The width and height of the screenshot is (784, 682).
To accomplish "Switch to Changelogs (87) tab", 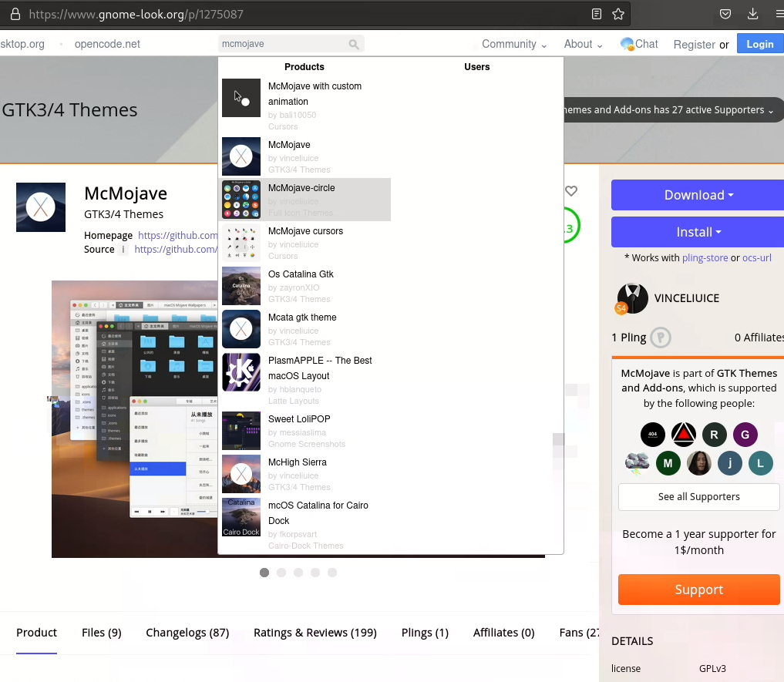I will (187, 633).
